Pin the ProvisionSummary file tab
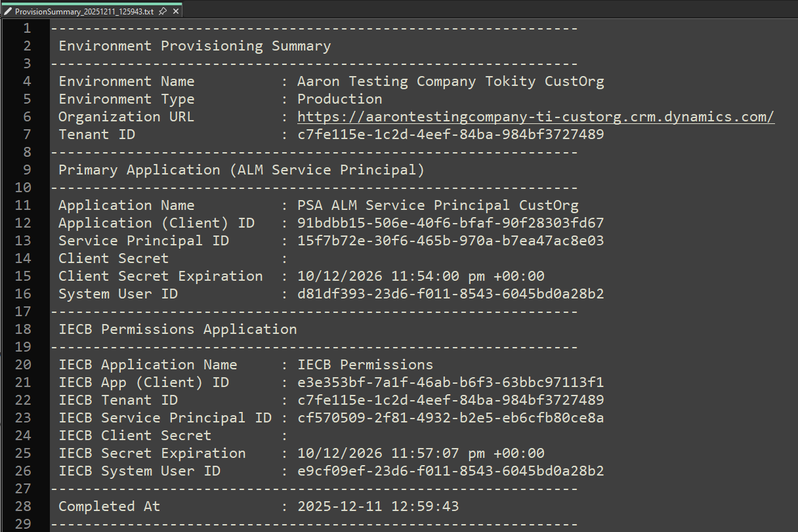 point(162,12)
